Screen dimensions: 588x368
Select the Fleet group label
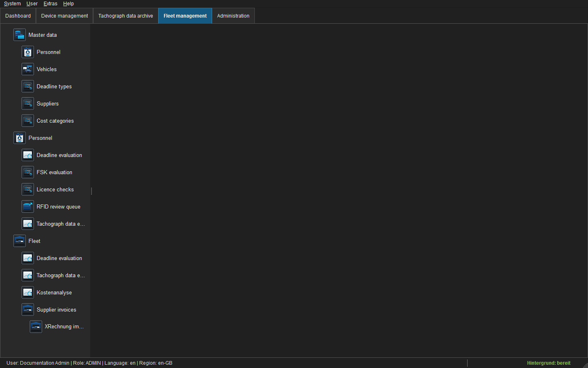pos(34,241)
